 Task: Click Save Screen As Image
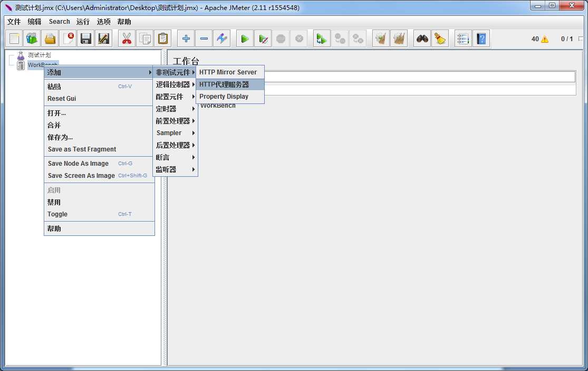[99, 176]
